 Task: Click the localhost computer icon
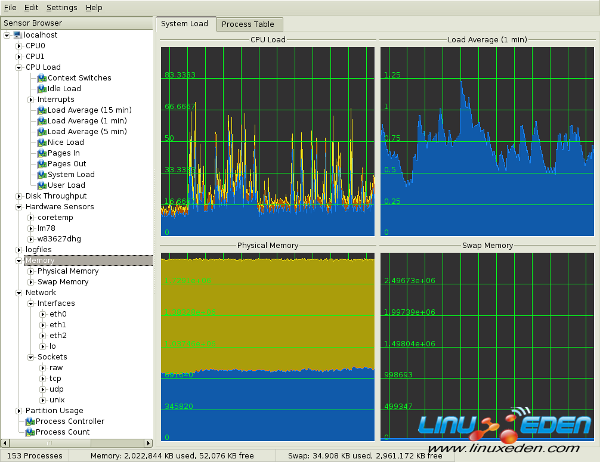tap(18, 35)
